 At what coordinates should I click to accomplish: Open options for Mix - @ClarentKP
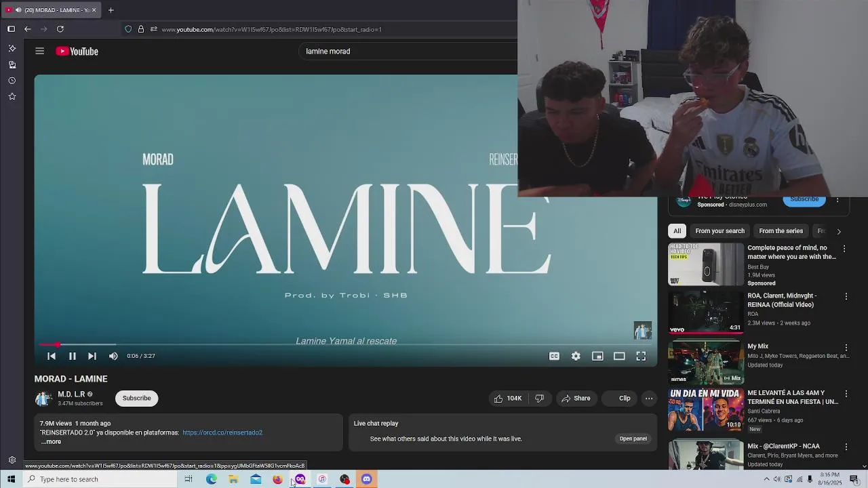pos(846,447)
